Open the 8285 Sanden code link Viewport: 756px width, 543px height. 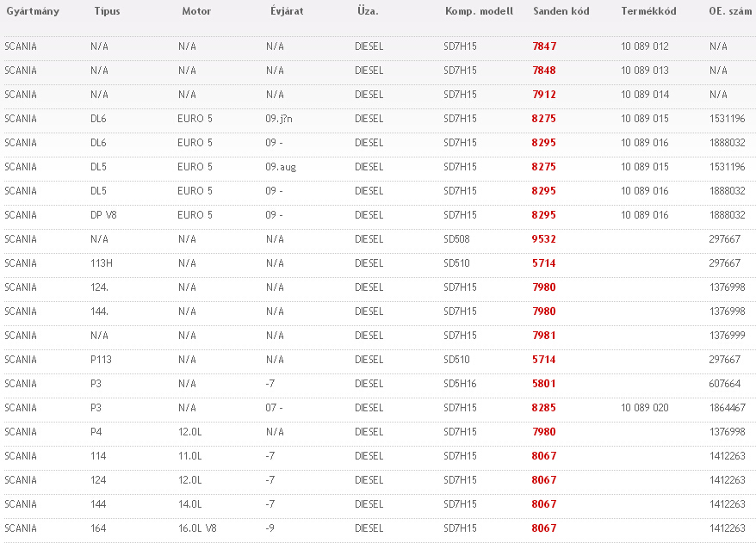[544, 408]
